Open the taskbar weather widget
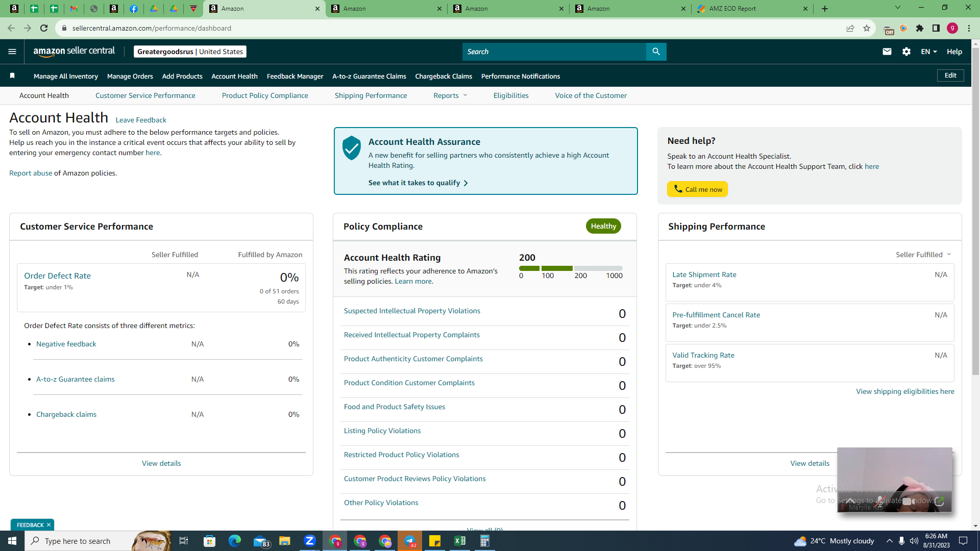The width and height of the screenshot is (980, 551). coord(834,541)
